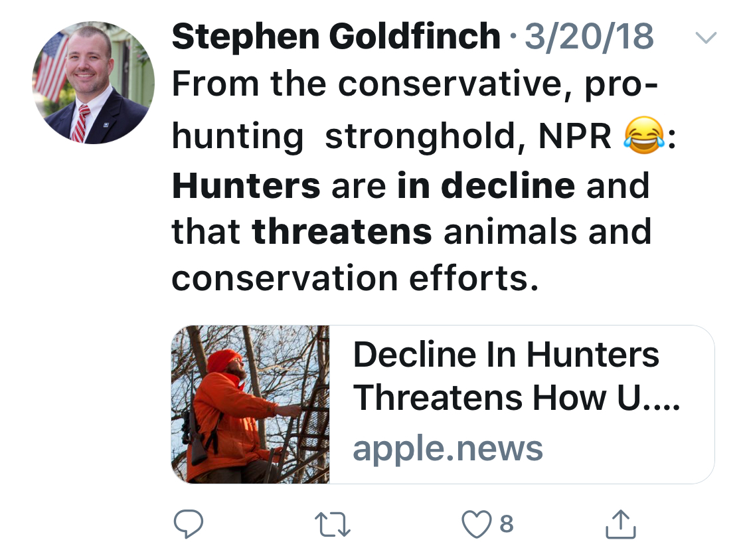Viewport: 747px width, 560px height.
Task: Click the bold word 'threatens'
Action: [342, 231]
